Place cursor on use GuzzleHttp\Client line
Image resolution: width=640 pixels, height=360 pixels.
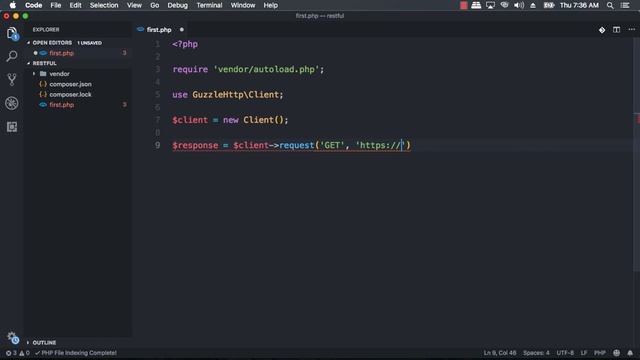[227, 95]
